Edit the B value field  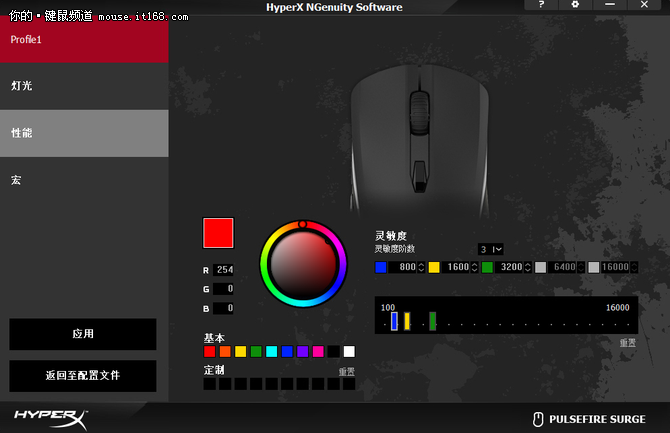(223, 308)
